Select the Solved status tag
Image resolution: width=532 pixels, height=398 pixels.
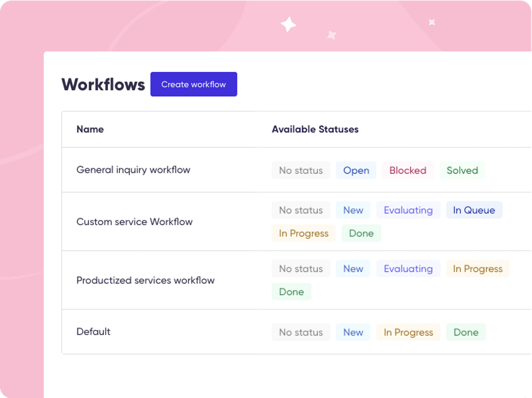pyautogui.click(x=462, y=170)
